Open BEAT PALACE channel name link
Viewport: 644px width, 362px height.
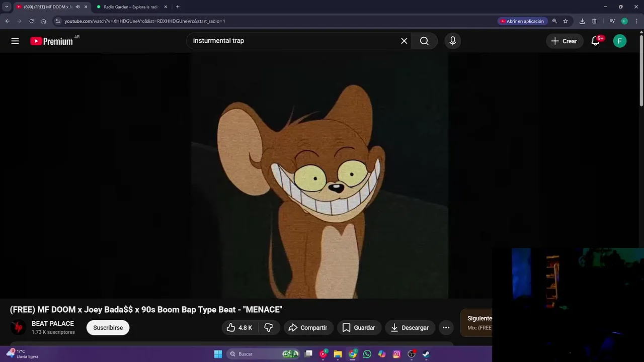pos(53,324)
